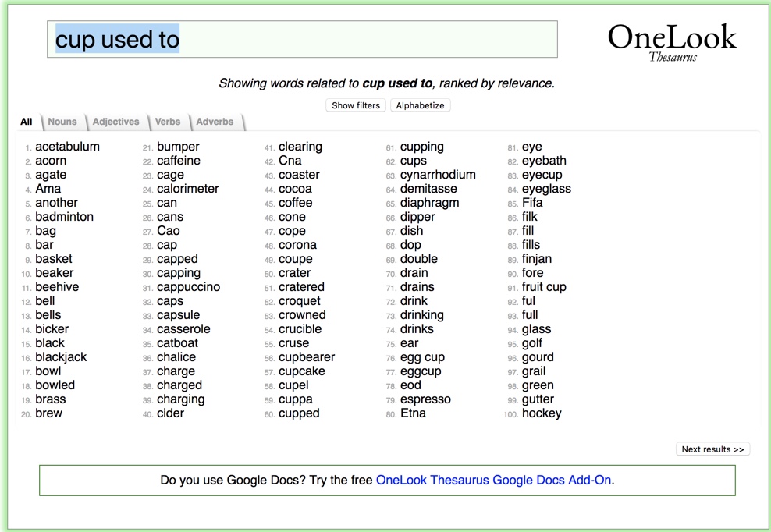Switch to the Verbs tab
The height and width of the screenshot is (532, 771).
point(167,122)
